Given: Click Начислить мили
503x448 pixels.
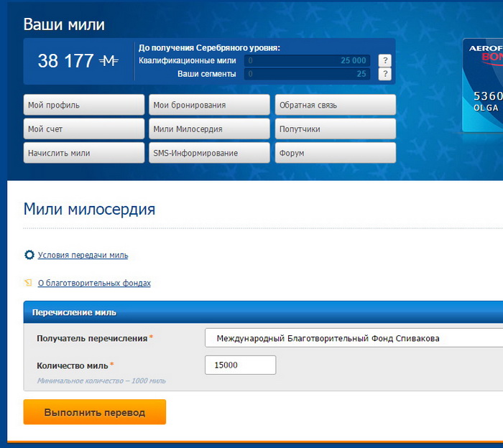Looking at the screenshot, I should tap(84, 153).
